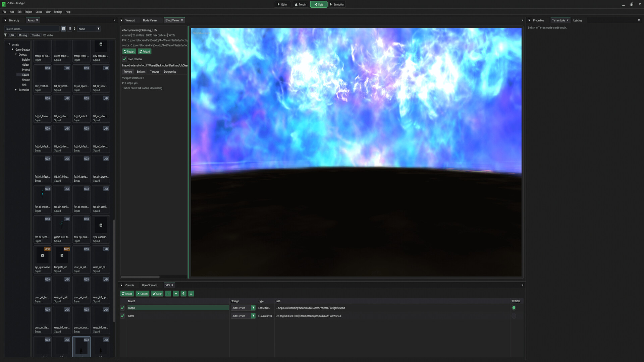Toggle the sort order arrows in Assets
This screenshot has height=362, width=644.
[x=74, y=29]
